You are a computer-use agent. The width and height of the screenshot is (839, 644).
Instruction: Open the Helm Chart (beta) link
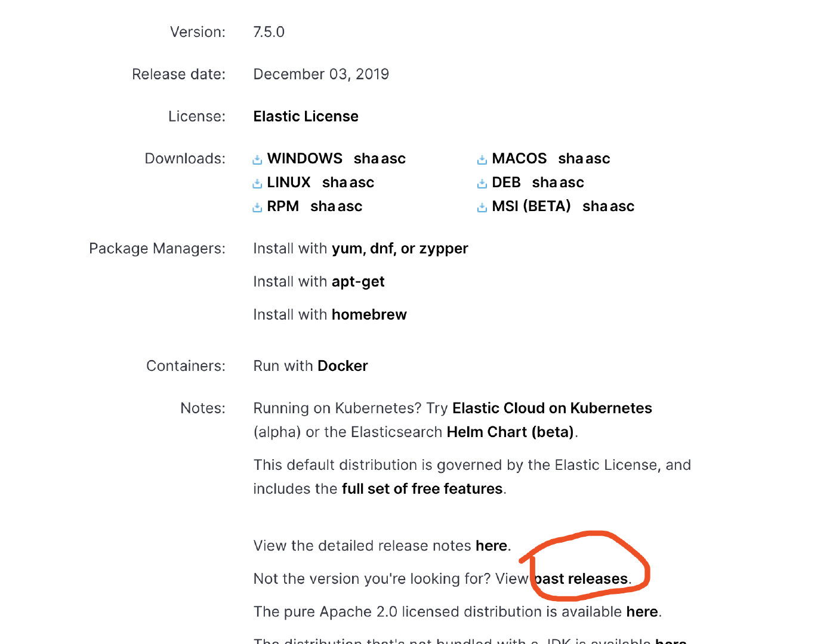tap(510, 432)
